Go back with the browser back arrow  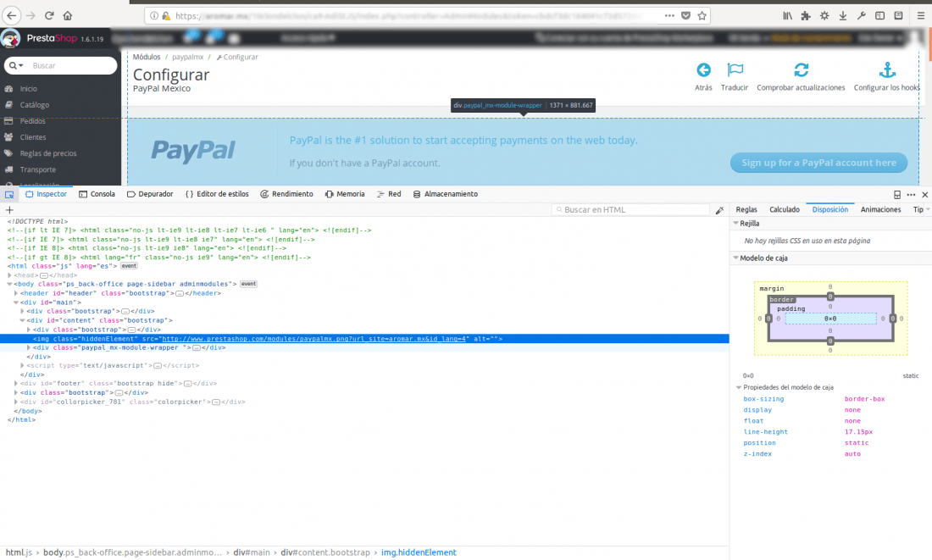pos(12,15)
